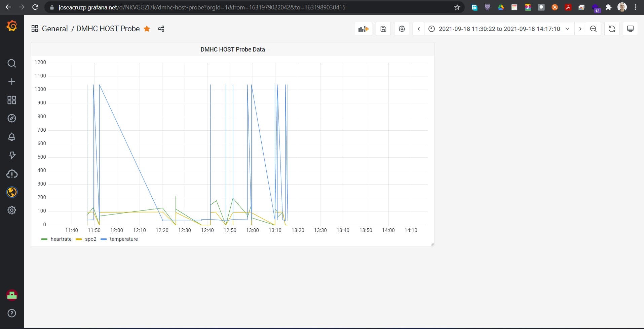Open the Grafana home logo
The height and width of the screenshot is (329, 644).
(12, 26)
